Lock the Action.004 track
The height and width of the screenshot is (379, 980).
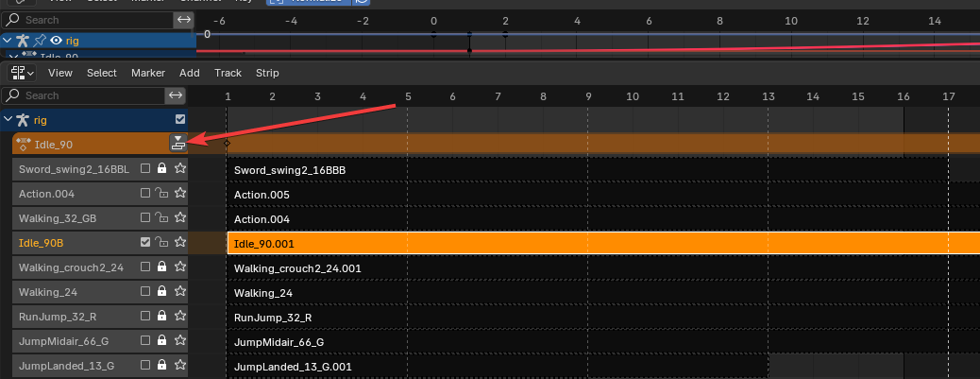coord(162,193)
